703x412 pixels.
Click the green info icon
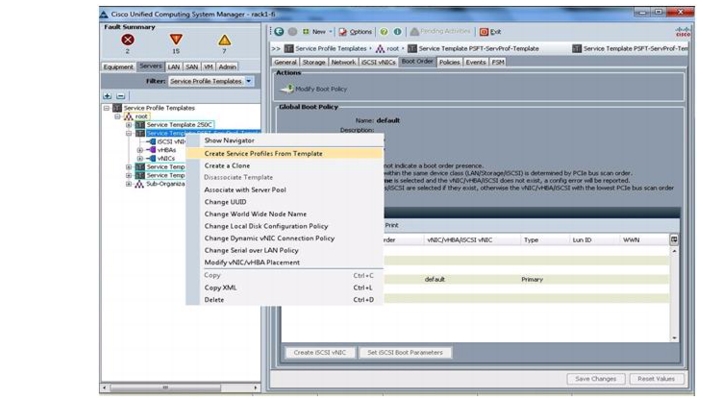click(x=397, y=32)
